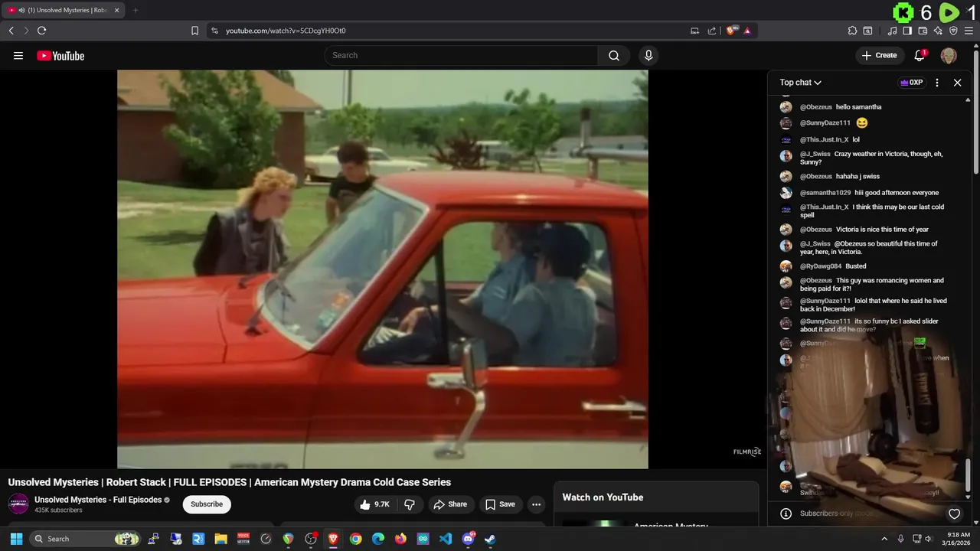This screenshot has width=980, height=551.
Task: Toggle the browser sidebar panel
Action: (907, 31)
